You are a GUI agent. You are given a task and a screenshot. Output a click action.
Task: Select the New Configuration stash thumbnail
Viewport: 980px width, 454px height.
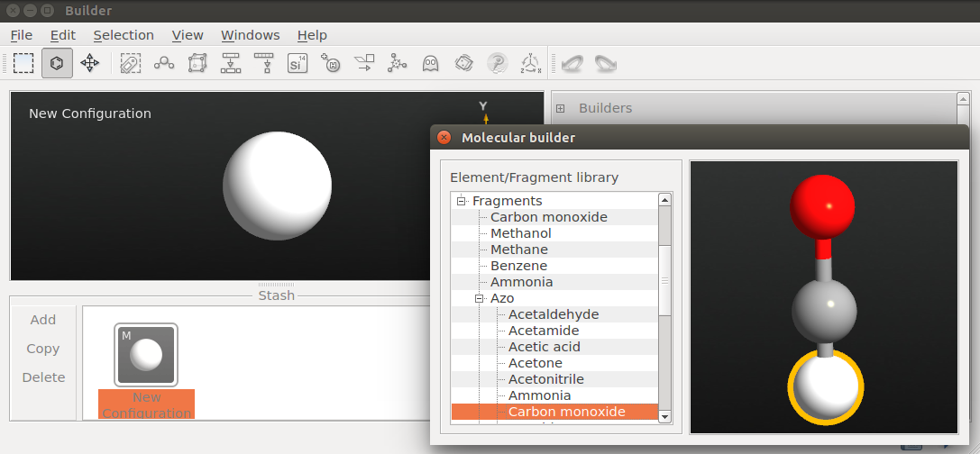tap(146, 354)
